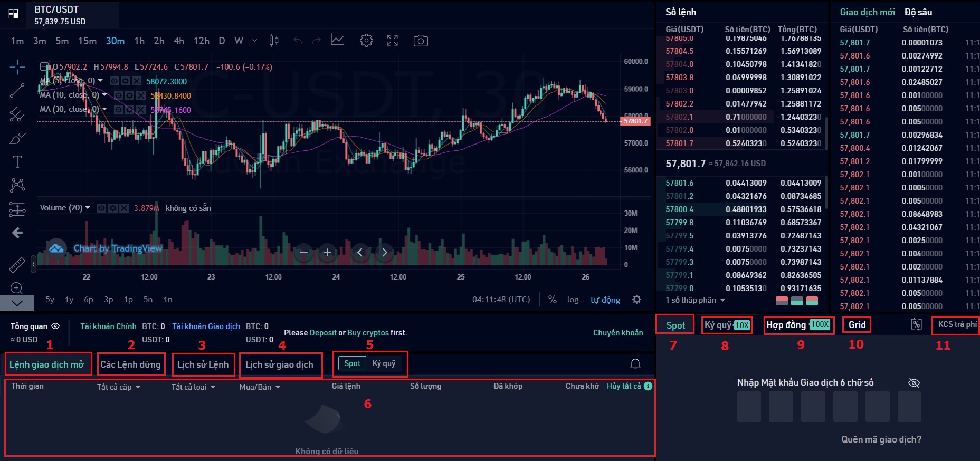Click Chuyển khoản transfer link
980x461 pixels.
click(x=618, y=333)
